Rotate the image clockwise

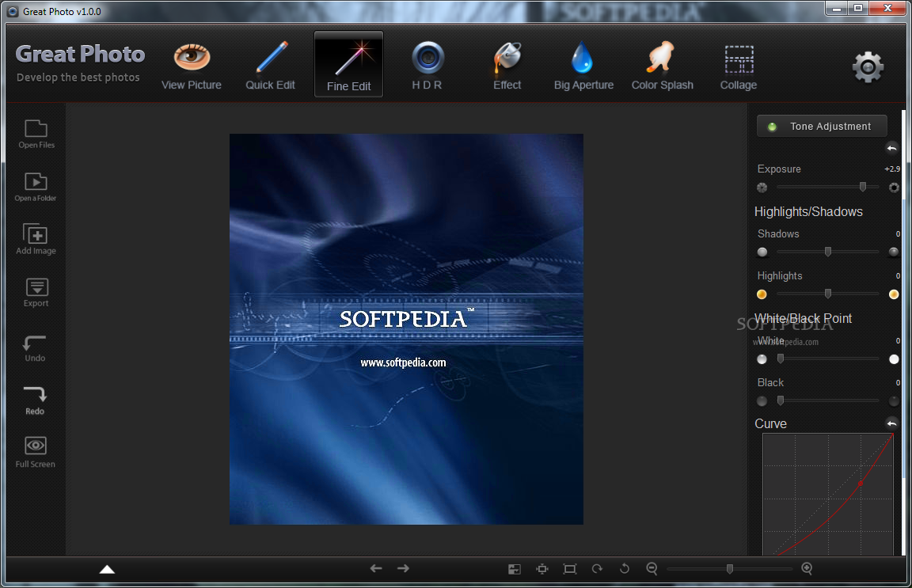click(597, 569)
